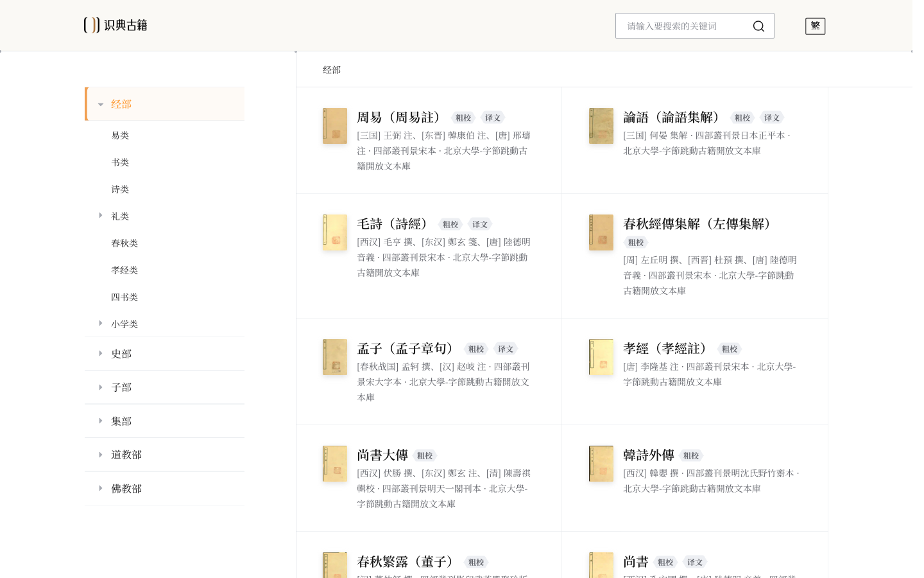This screenshot has width=924, height=578.
Task: Select 四书类 in the sidebar
Action: point(124,297)
